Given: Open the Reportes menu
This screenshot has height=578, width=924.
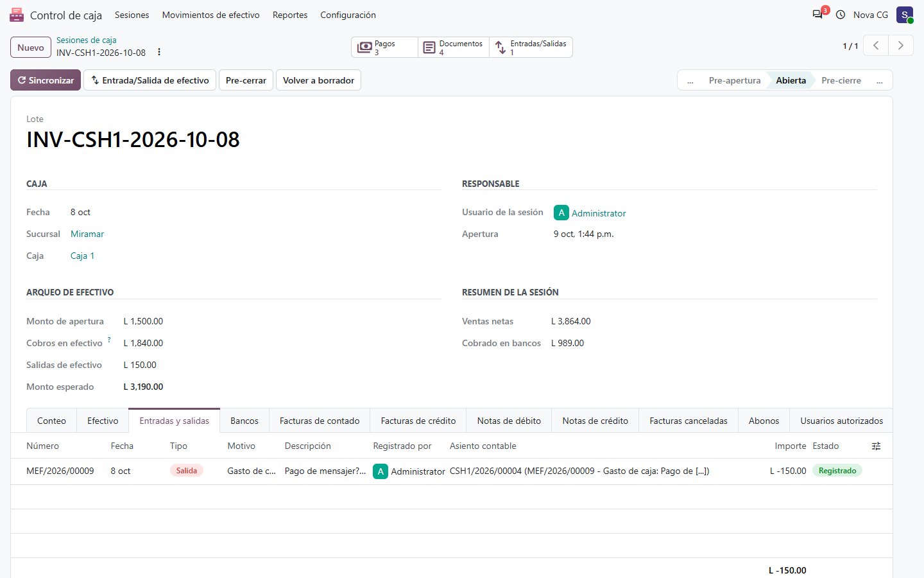Looking at the screenshot, I should click(x=290, y=15).
